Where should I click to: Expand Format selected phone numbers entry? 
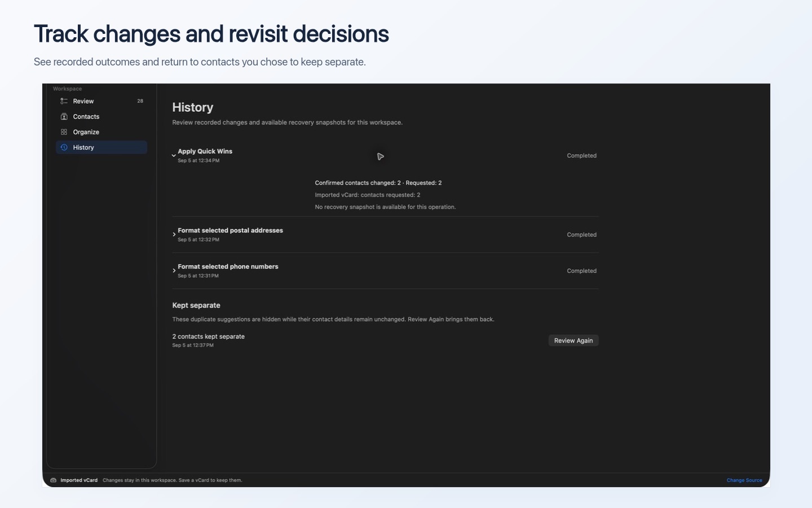[x=174, y=270]
